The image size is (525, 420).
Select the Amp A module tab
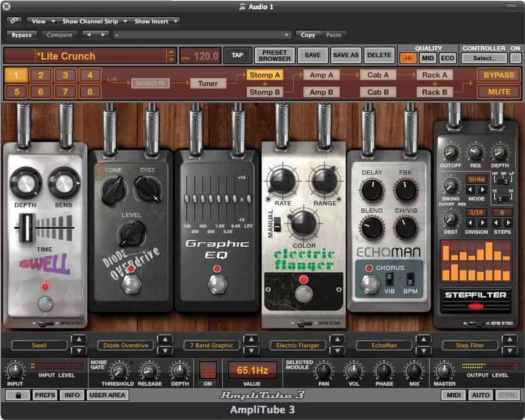click(x=321, y=75)
